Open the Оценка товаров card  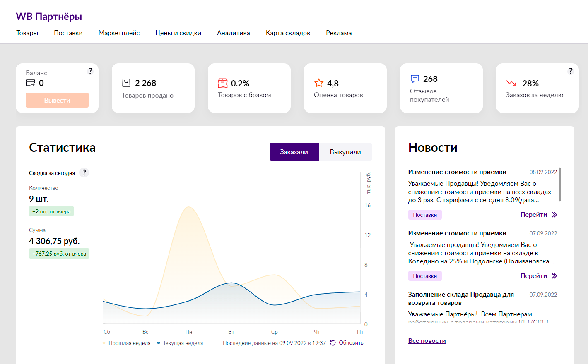(x=345, y=88)
